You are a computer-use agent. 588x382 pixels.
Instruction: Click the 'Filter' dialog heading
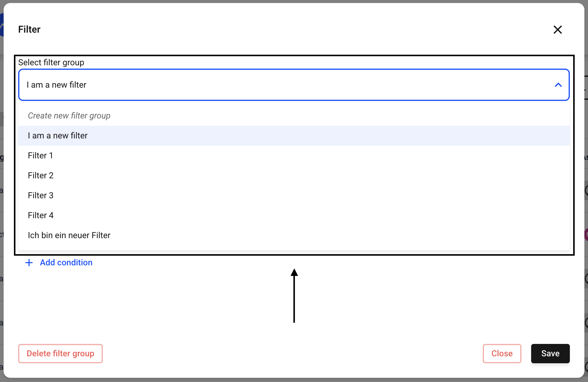point(29,30)
